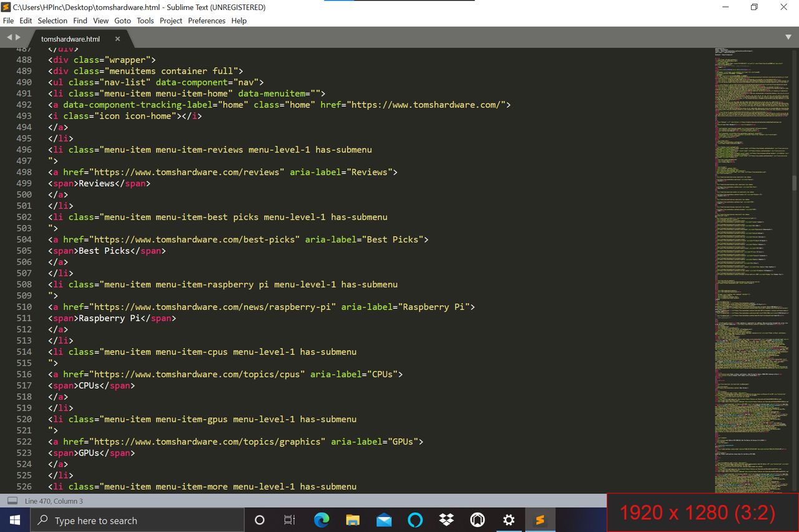Screen dimensions: 799x532
Task: Open the hexagon home app in taskbar
Action: click(478, 520)
